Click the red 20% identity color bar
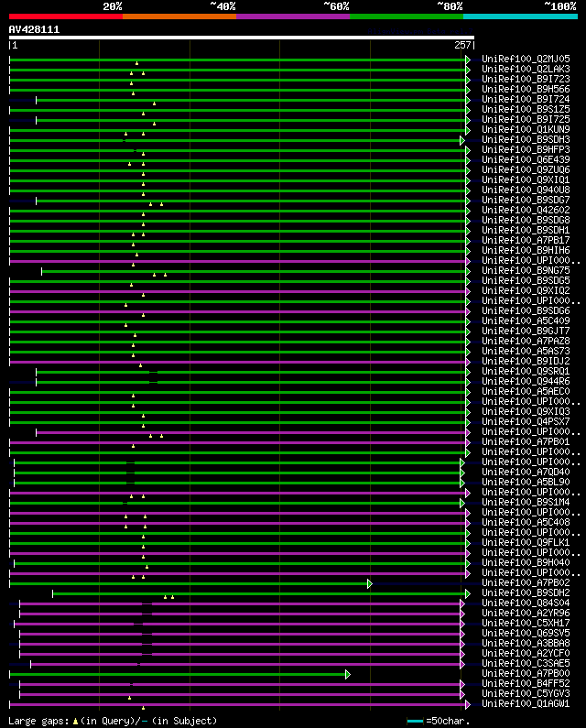The width and height of the screenshot is (586, 728). pyautogui.click(x=66, y=16)
